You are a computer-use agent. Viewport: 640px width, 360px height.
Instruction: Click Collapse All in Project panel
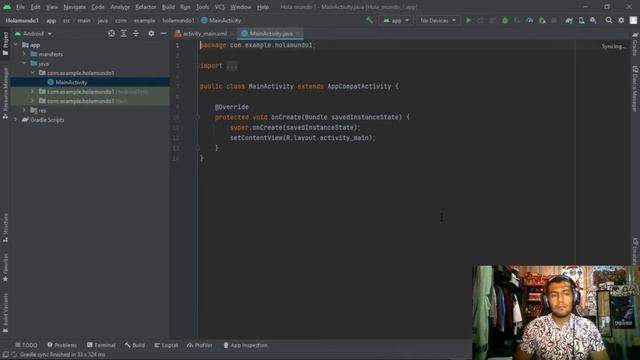click(x=136, y=33)
